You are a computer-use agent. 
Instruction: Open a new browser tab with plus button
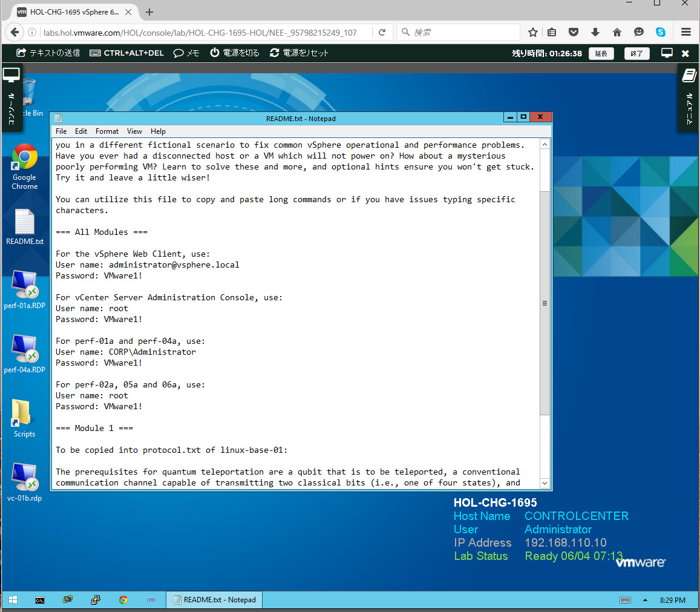149,12
